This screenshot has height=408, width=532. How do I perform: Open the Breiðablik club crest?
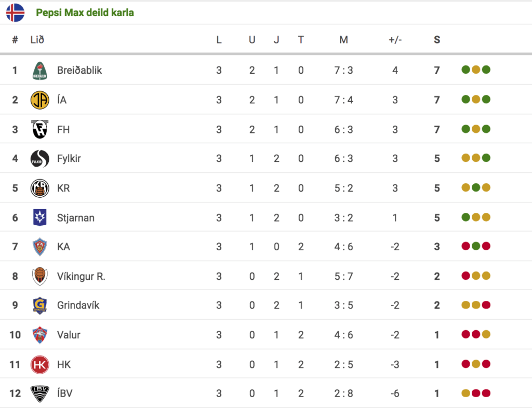[x=39, y=71]
